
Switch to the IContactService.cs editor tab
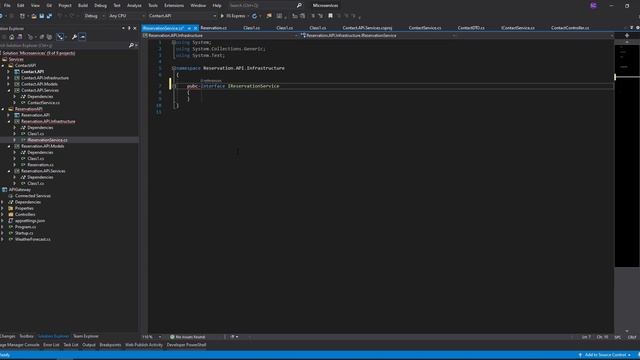point(518,28)
